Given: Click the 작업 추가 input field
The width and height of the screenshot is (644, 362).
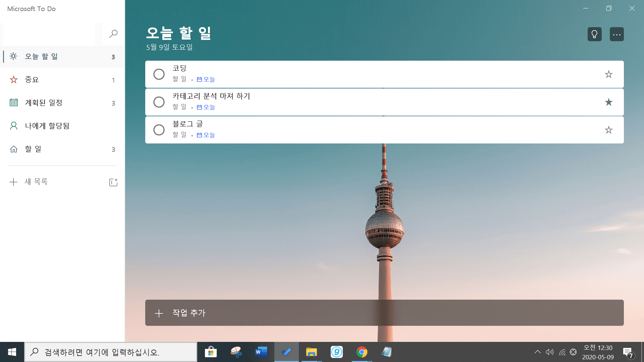Looking at the screenshot, I should coord(384,313).
